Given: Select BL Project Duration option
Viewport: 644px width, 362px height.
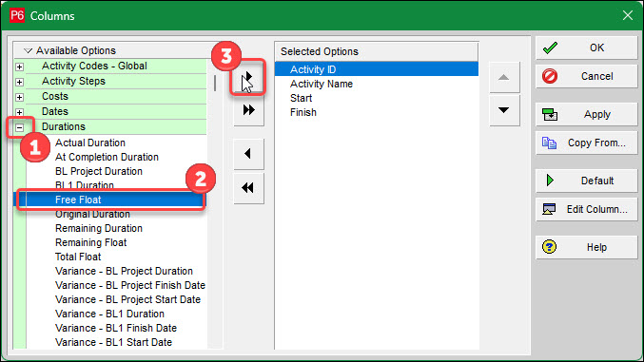Looking at the screenshot, I should tap(99, 171).
